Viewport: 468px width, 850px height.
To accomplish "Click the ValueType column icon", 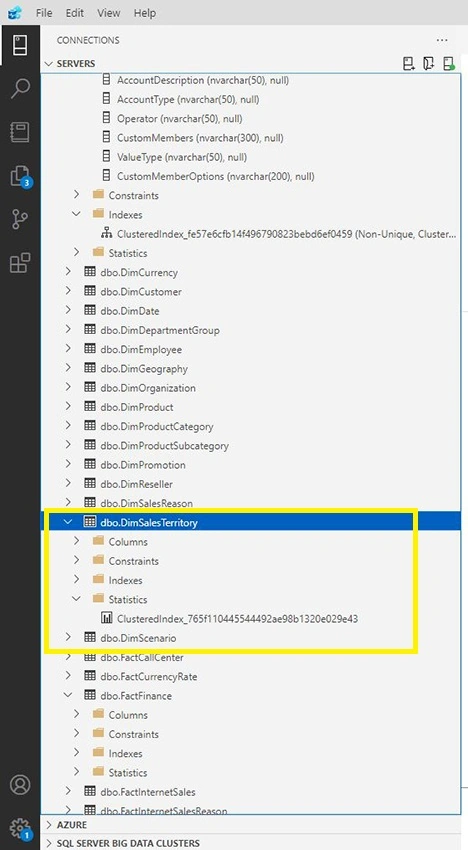I will [x=107, y=157].
